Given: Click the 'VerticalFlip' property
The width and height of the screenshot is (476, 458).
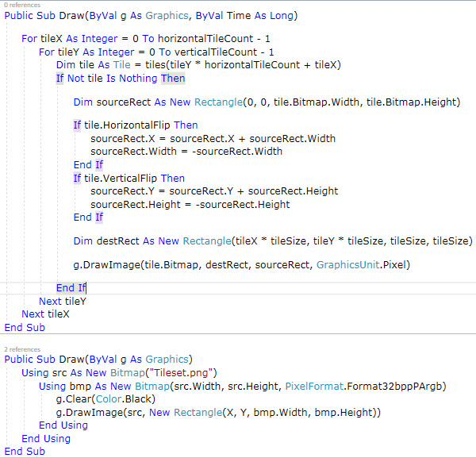Looking at the screenshot, I should coord(130,179).
